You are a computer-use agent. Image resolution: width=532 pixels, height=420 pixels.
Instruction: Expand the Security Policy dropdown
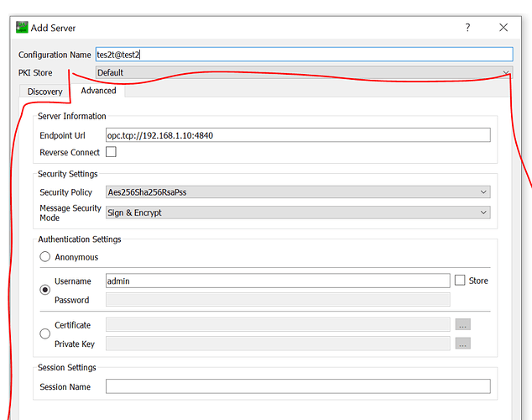[x=297, y=192]
